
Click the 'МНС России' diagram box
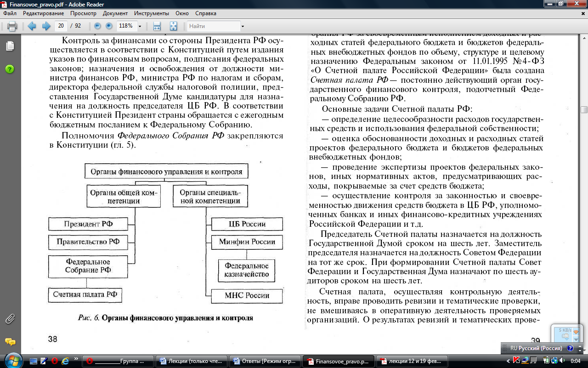[247, 296]
